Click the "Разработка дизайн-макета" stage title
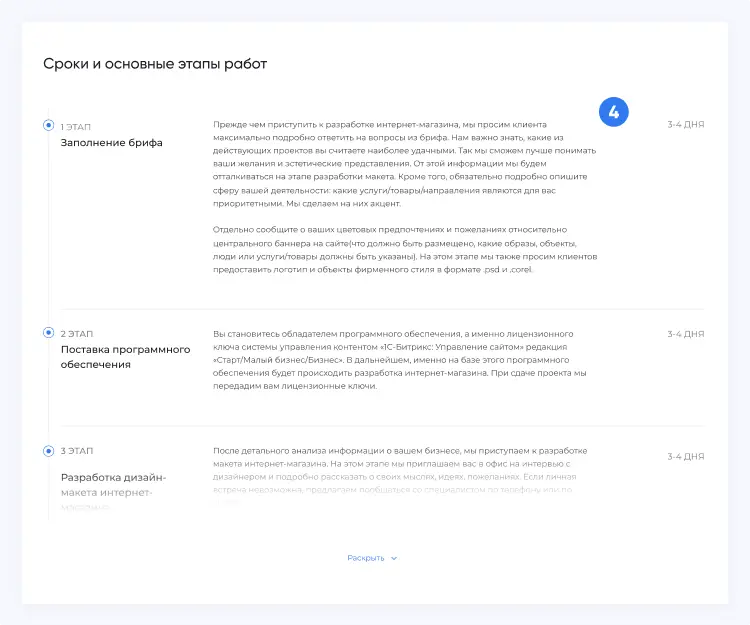The height and width of the screenshot is (625, 750). [113, 485]
